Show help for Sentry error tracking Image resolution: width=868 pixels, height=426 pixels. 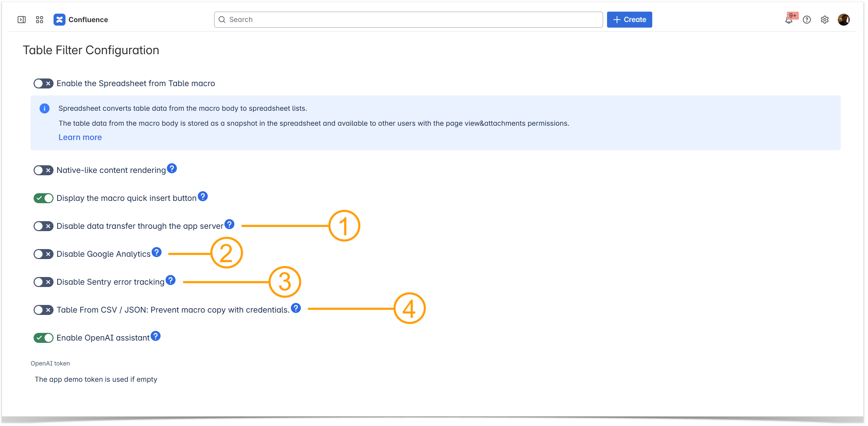pyautogui.click(x=171, y=280)
